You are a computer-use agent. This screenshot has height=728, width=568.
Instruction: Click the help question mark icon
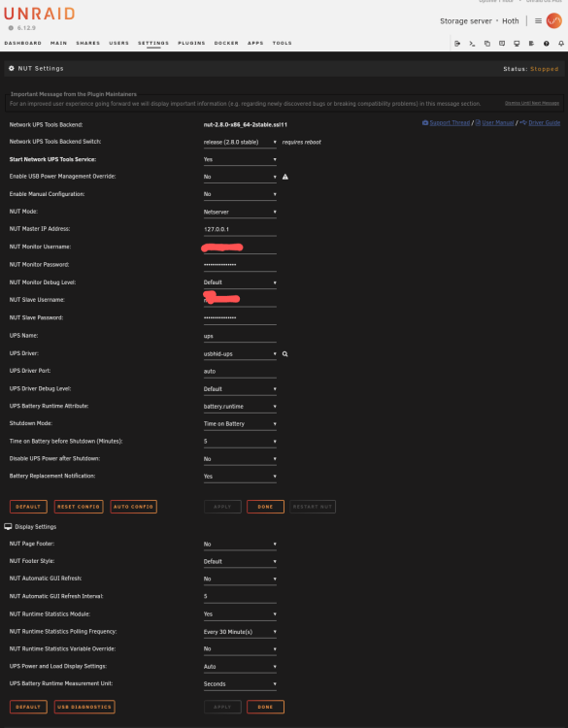point(547,44)
